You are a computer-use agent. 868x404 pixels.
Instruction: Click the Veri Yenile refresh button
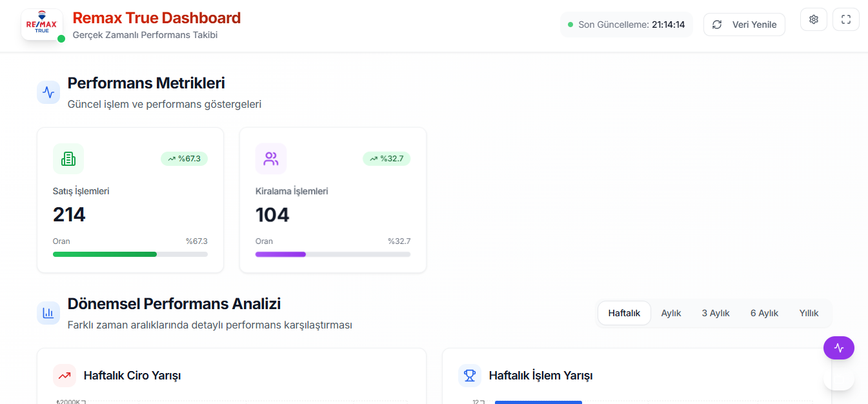tap(744, 25)
